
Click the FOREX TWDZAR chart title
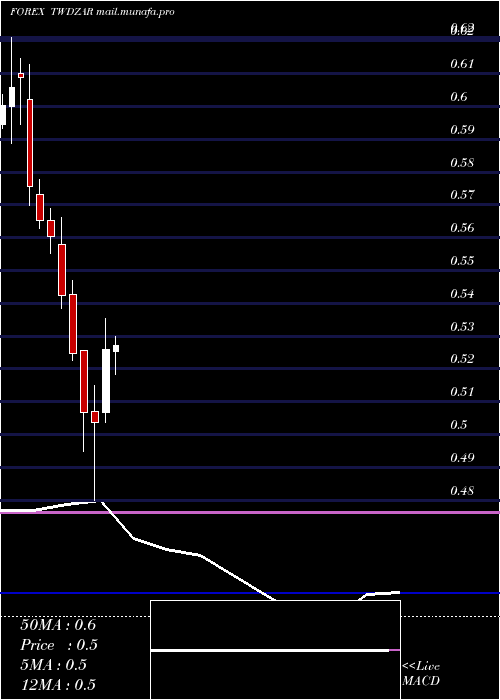point(92,12)
